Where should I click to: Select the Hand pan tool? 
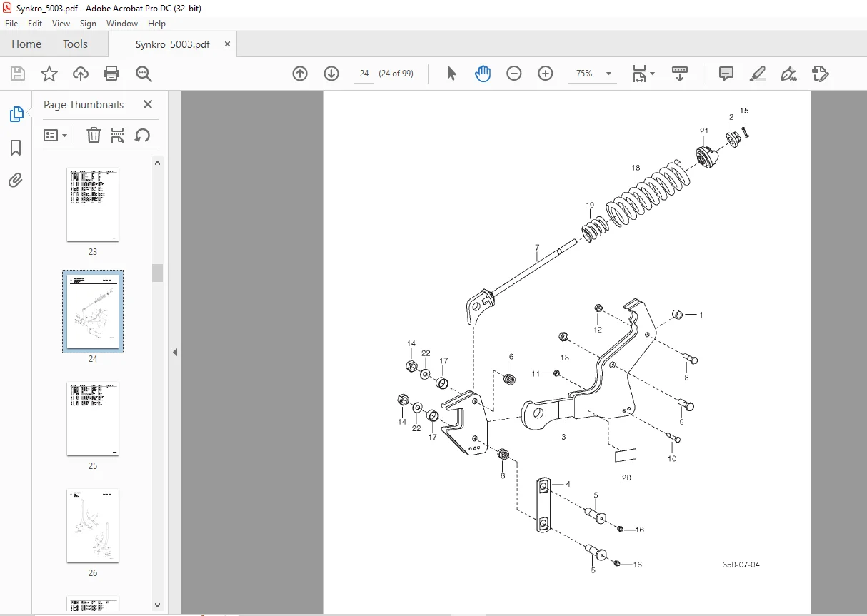[483, 74]
